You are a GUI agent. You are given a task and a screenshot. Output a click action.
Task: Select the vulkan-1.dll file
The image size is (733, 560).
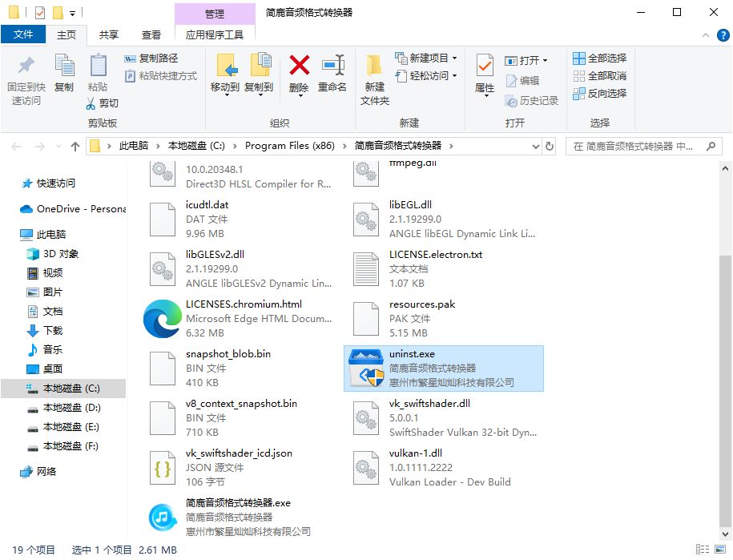click(444, 467)
